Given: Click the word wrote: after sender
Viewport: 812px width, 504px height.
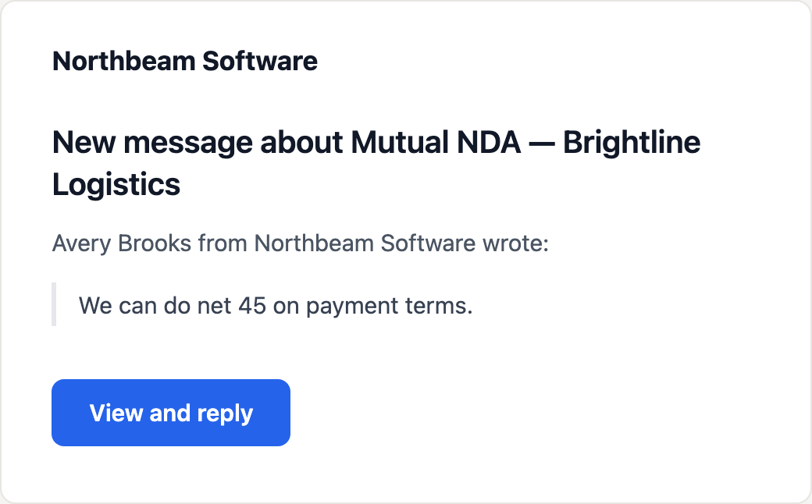Looking at the screenshot, I should (516, 243).
